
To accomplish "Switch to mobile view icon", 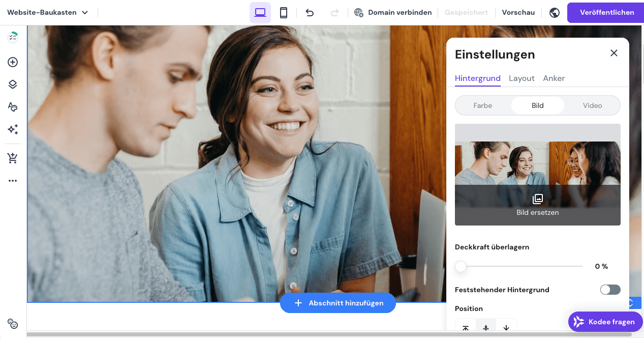I will tap(284, 13).
